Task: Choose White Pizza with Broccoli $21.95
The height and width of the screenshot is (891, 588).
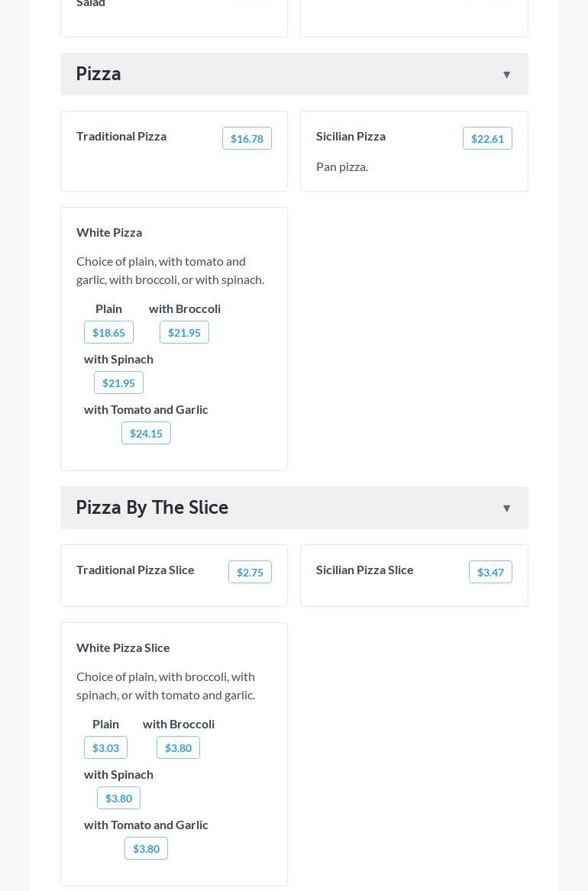Action: tap(184, 332)
